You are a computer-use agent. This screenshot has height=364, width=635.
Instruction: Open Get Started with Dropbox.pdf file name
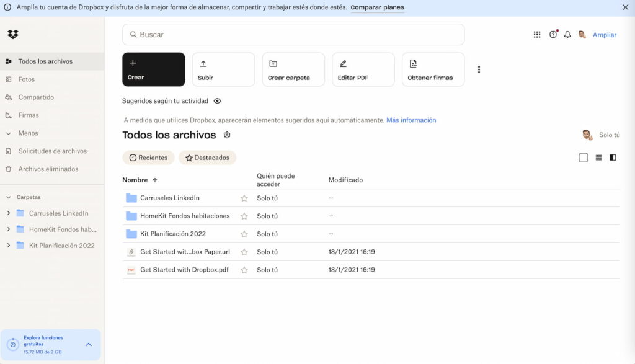tap(184, 270)
